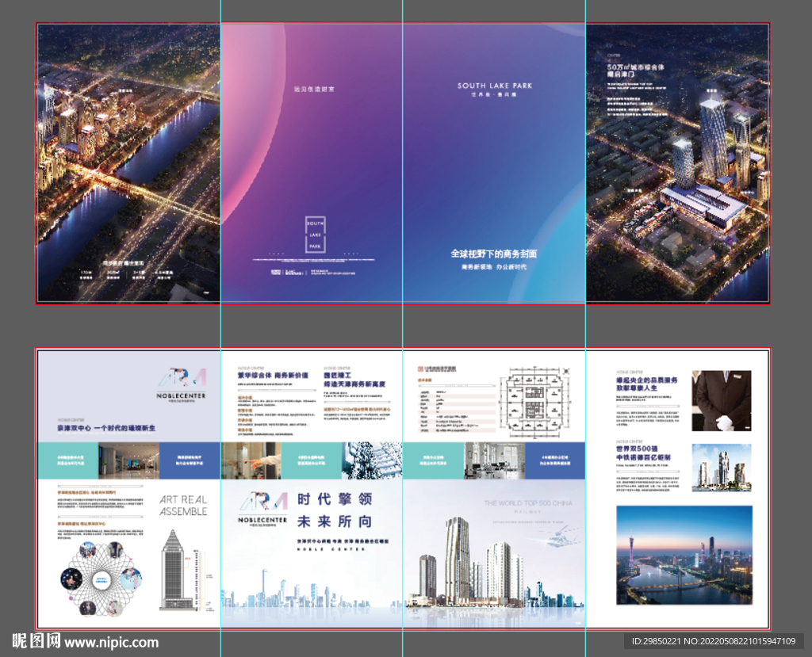Select the 缔造天津商务新高度 heading line

354,384
